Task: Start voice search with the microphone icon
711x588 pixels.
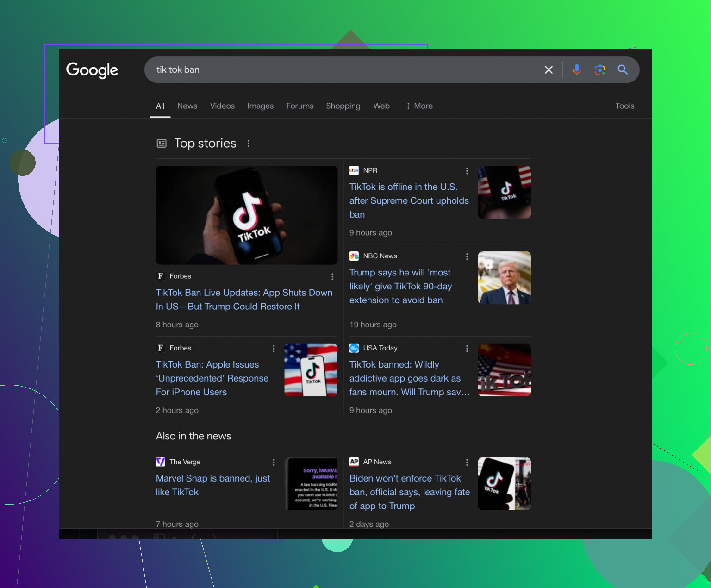Action: (577, 70)
